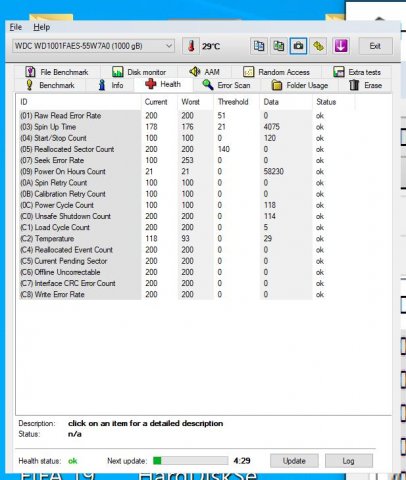Click the 58230 power-on hours data value
This screenshot has width=406, height=480.
(273, 172)
